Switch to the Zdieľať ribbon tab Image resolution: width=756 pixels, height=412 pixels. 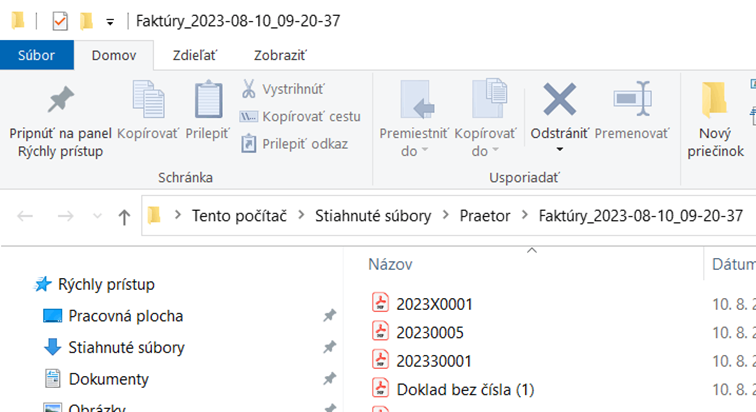196,56
